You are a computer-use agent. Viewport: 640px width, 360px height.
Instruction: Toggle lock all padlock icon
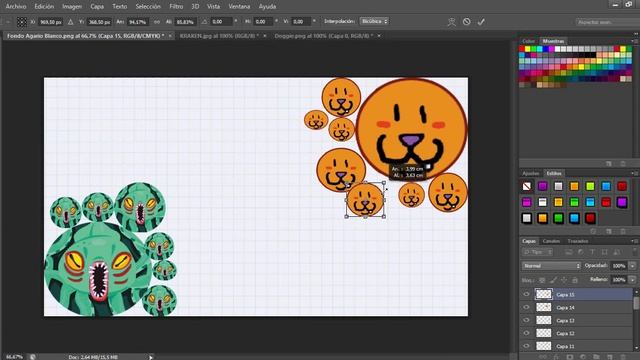[575, 280]
